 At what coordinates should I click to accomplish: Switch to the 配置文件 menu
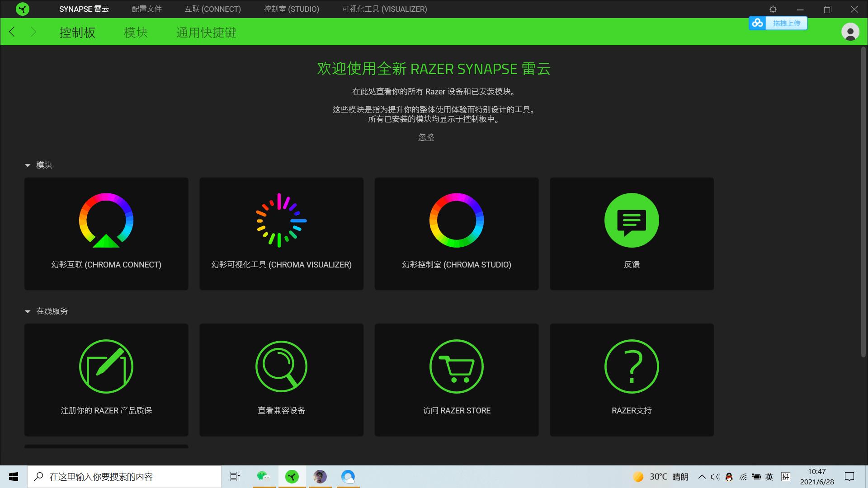click(x=146, y=9)
